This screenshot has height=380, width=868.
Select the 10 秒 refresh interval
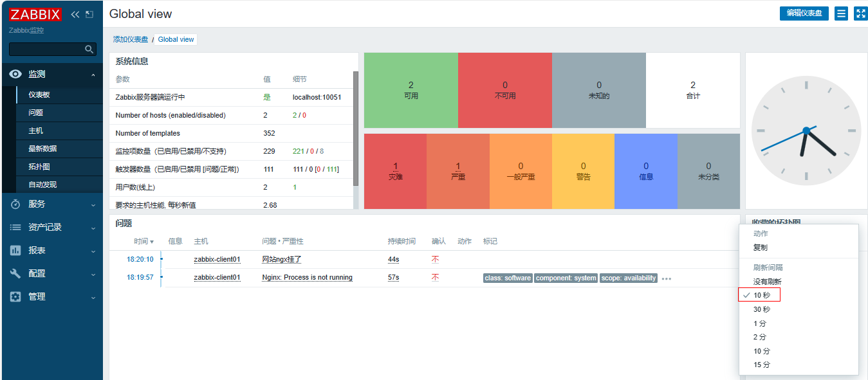(x=761, y=295)
